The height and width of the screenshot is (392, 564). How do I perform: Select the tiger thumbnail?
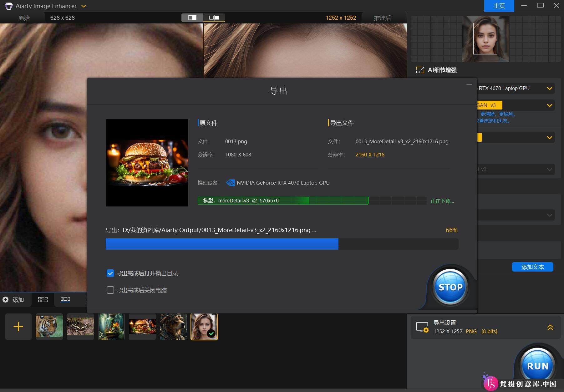[49, 327]
